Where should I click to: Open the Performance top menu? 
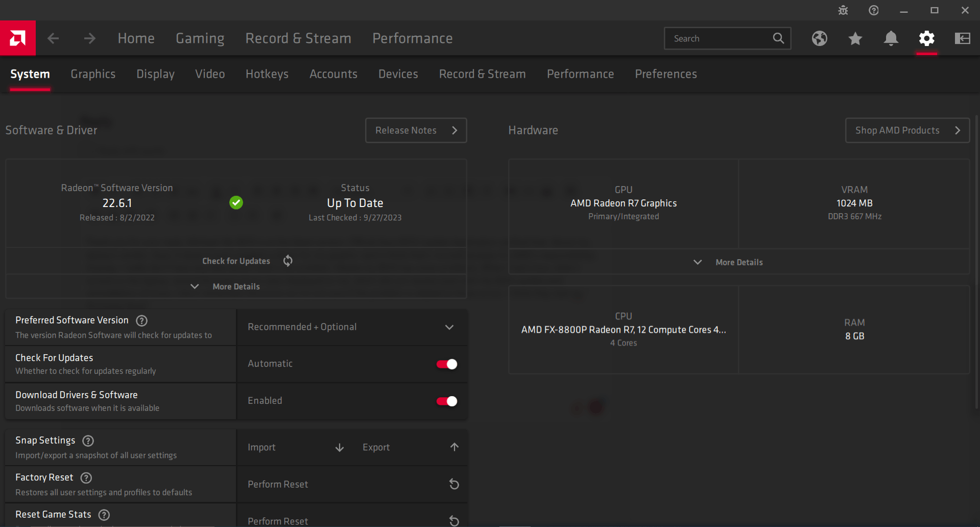[413, 38]
